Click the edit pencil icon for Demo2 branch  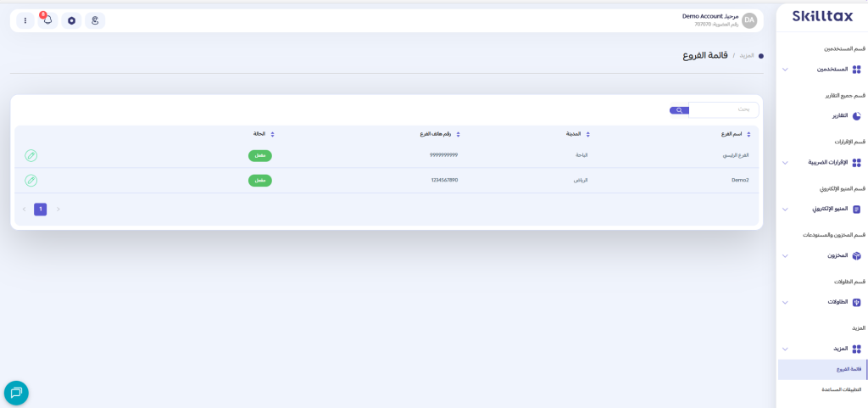pyautogui.click(x=31, y=181)
